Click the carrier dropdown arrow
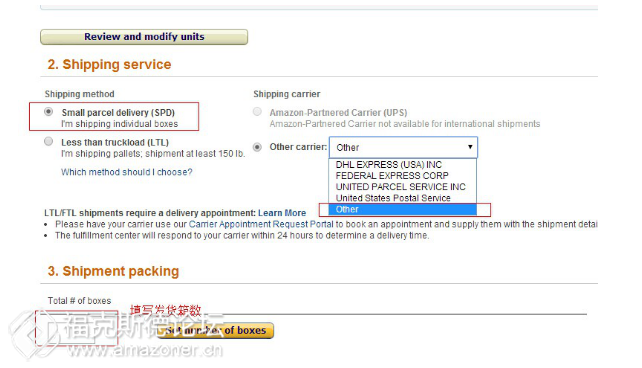 (x=470, y=147)
